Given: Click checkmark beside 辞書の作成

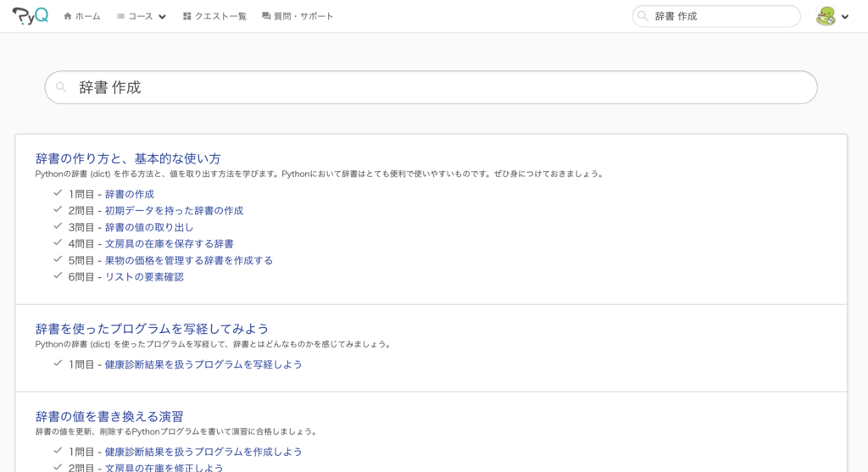Looking at the screenshot, I should [x=58, y=193].
